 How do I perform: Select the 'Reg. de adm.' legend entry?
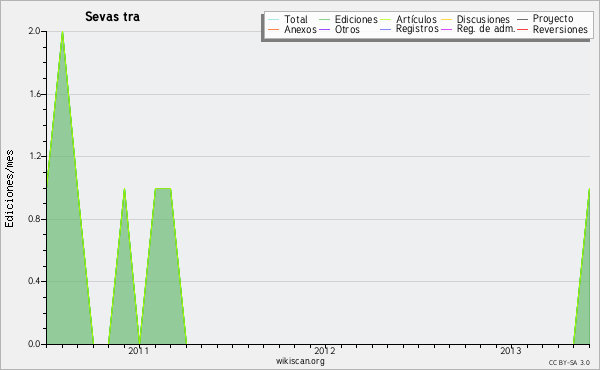tap(486, 29)
